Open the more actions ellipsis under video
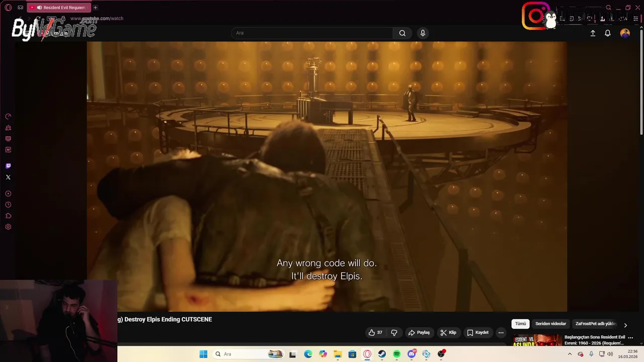Viewport: 644px width, 362px height. [501, 332]
